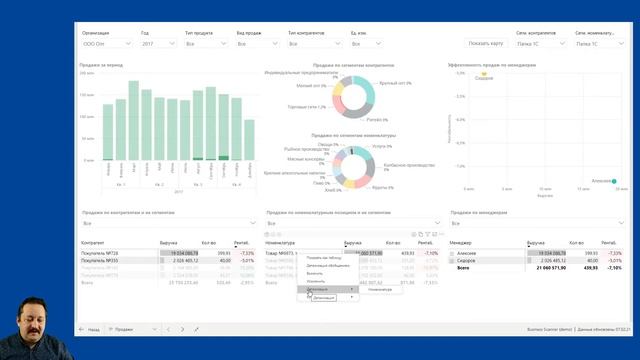Expand the Ед. изм. filter dropdown
640x360 pixels.
(366, 44)
